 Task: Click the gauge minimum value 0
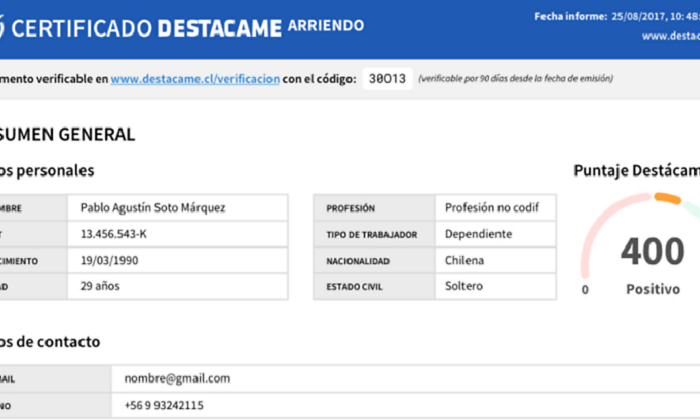[x=585, y=290]
